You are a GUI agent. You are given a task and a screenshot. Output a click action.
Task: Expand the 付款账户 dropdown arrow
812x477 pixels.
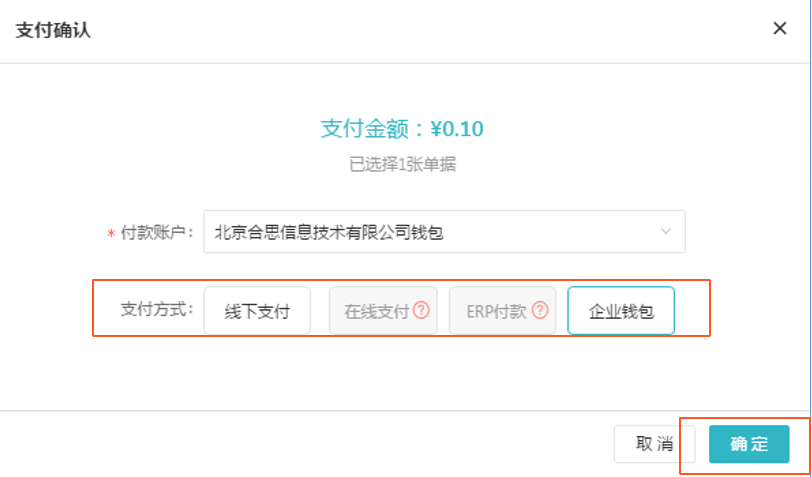coord(666,232)
